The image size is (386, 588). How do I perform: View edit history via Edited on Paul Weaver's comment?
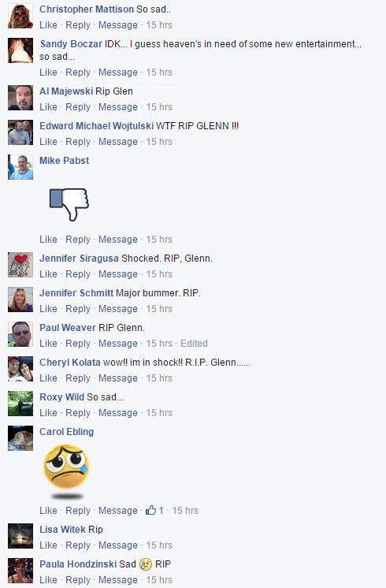coord(194,344)
